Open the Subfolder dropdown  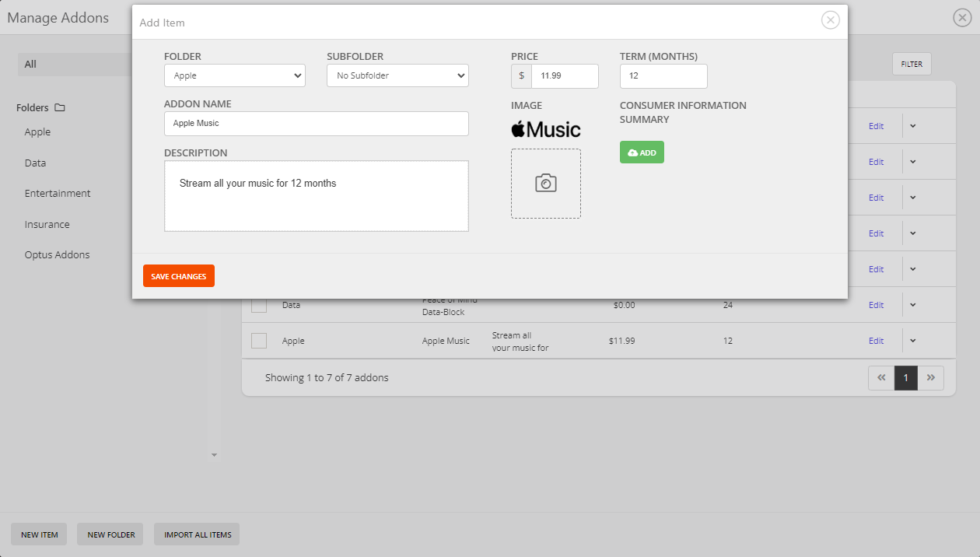click(397, 75)
